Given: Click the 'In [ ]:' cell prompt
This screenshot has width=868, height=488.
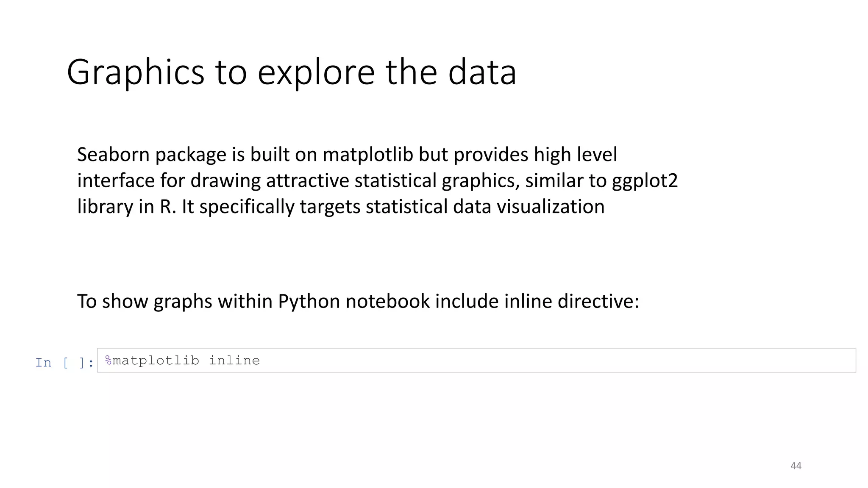Looking at the screenshot, I should click(64, 363).
